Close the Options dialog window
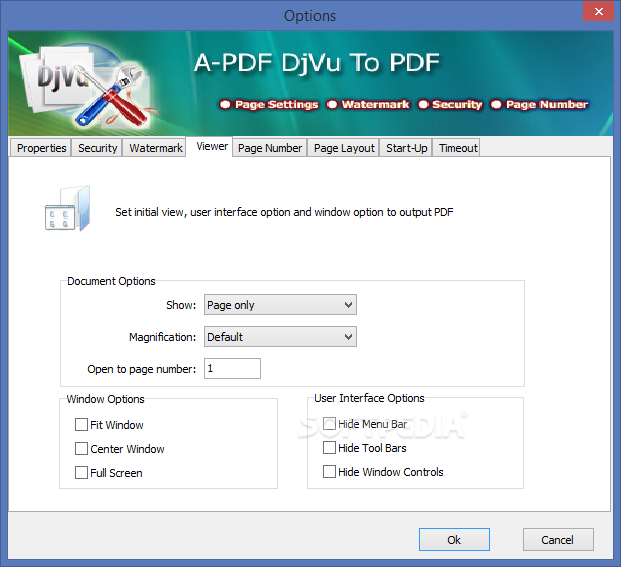Viewport: 621px width, 567px height. tap(598, 11)
